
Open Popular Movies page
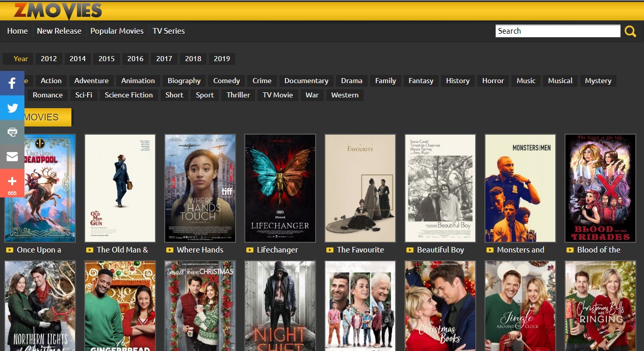[117, 31]
